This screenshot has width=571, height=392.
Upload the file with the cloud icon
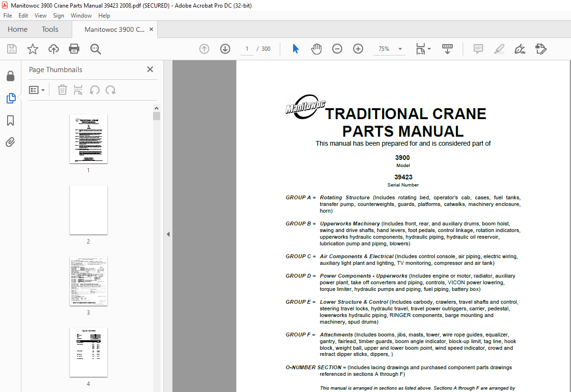[54, 49]
